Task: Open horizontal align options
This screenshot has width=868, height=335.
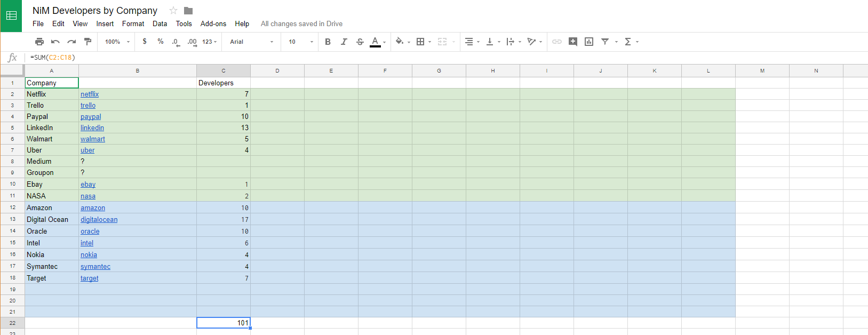Action: click(x=472, y=42)
